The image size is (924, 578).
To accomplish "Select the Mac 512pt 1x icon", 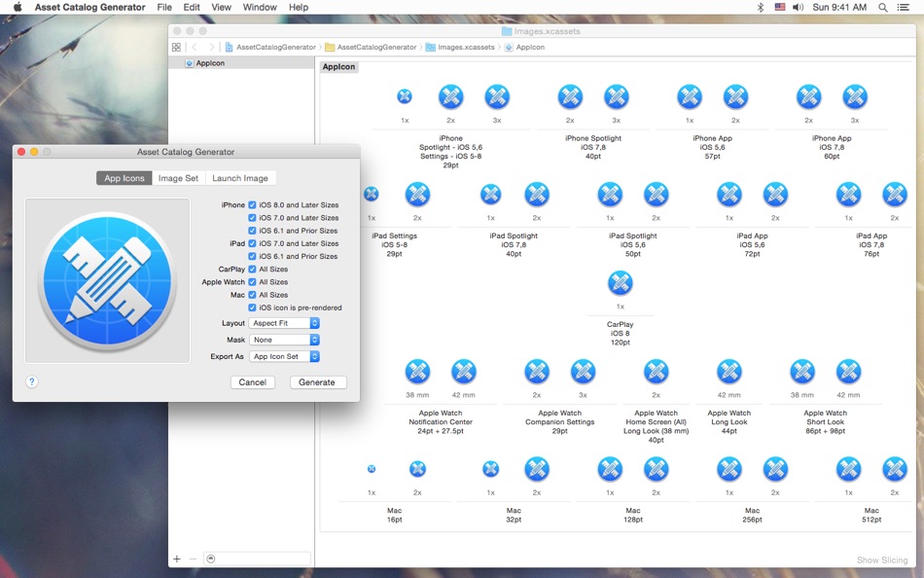I will (848, 469).
